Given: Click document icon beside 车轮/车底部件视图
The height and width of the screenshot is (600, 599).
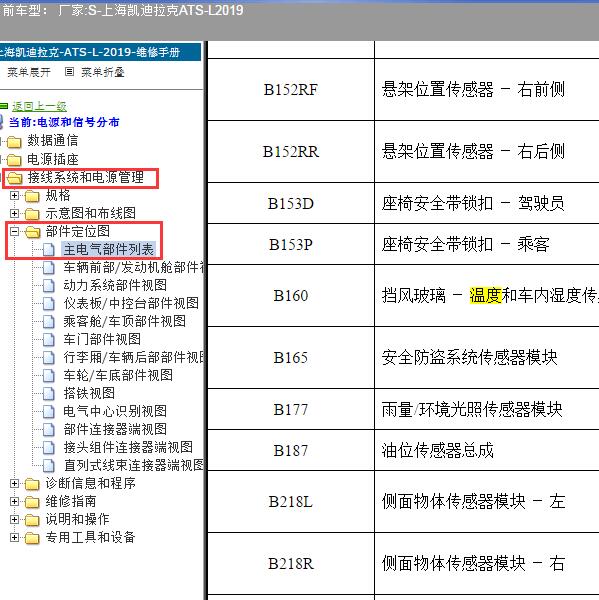Looking at the screenshot, I should point(49,375).
